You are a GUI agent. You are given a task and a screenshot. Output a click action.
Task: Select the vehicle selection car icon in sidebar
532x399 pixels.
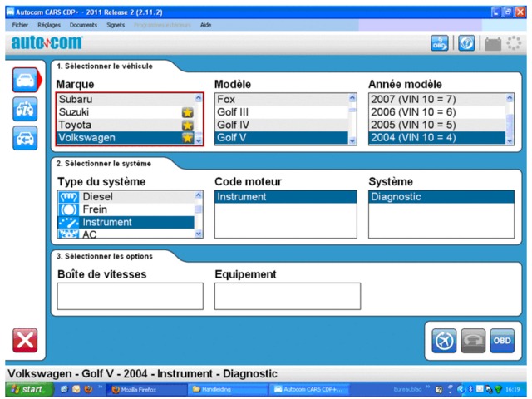coord(25,80)
